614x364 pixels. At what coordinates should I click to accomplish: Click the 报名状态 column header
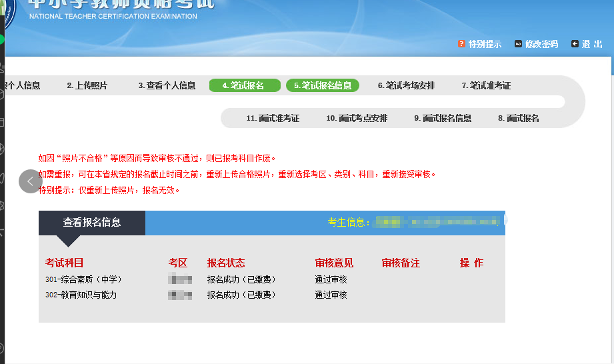tap(226, 263)
